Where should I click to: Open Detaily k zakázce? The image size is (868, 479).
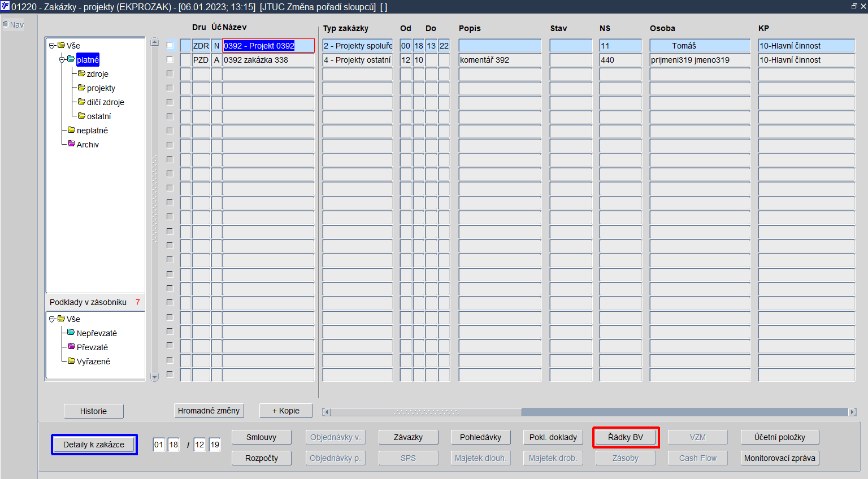[94, 445]
